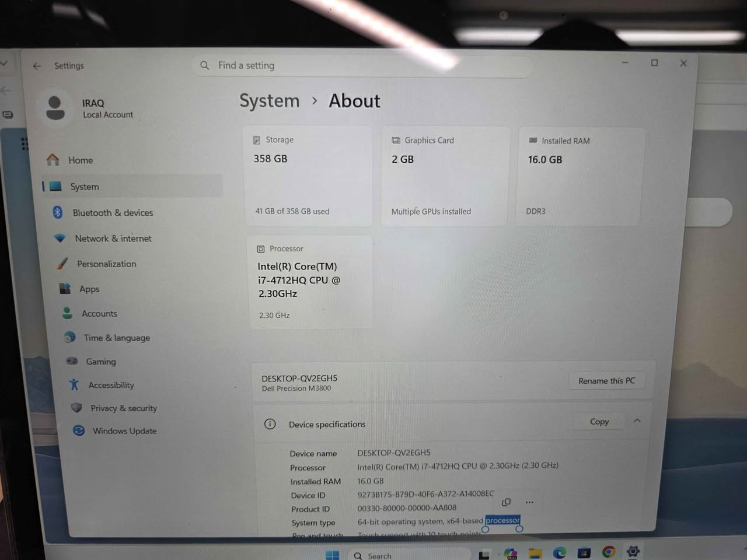Click the Personalization paintbrush icon

[x=62, y=264]
